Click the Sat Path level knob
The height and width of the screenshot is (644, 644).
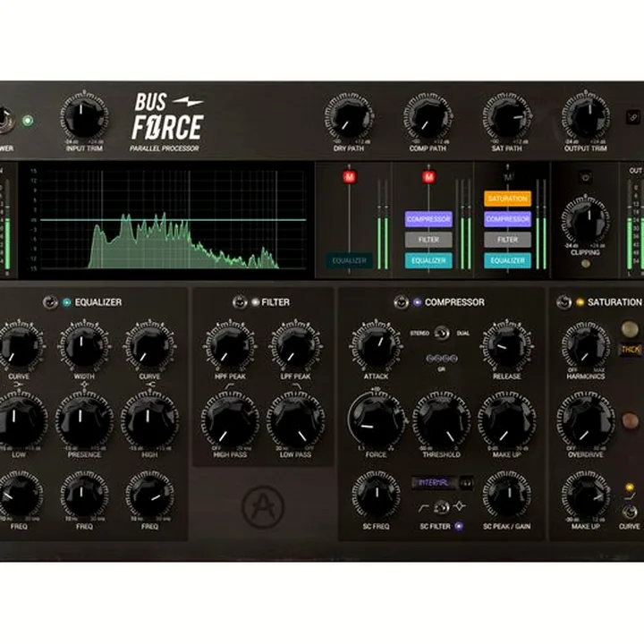pos(507,118)
